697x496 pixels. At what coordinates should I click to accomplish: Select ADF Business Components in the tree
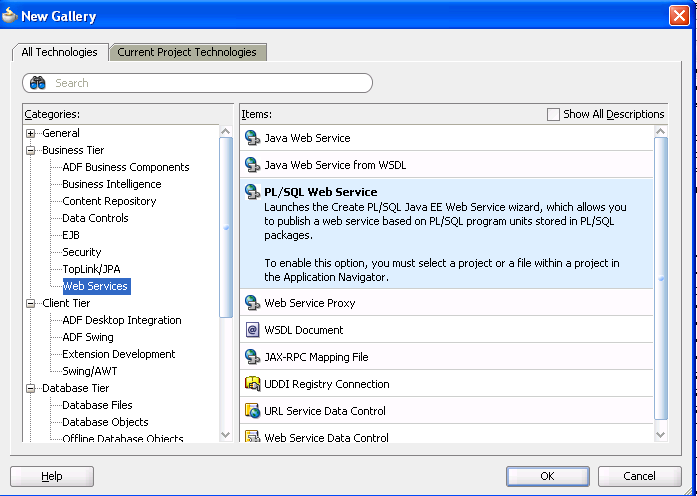pyautogui.click(x=126, y=167)
